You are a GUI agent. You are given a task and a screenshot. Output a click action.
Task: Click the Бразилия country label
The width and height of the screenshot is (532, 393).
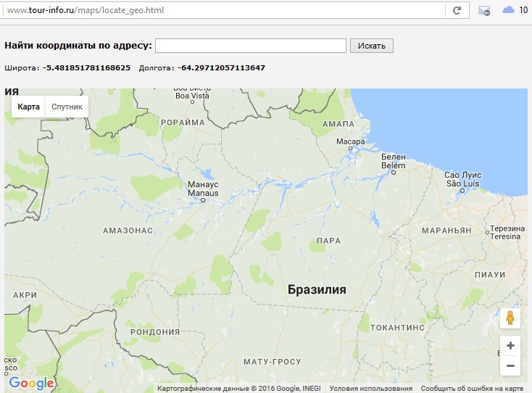point(317,289)
